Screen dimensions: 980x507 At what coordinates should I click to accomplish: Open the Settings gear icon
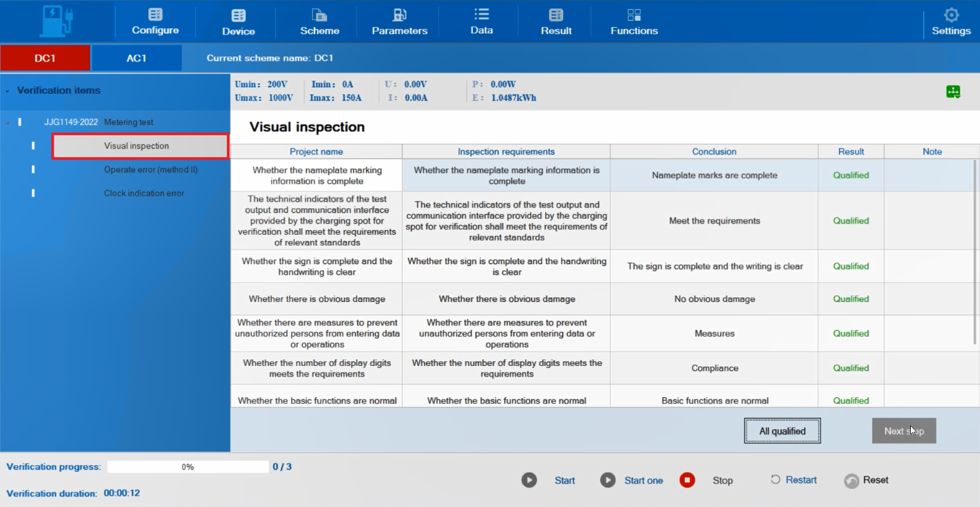point(951,15)
